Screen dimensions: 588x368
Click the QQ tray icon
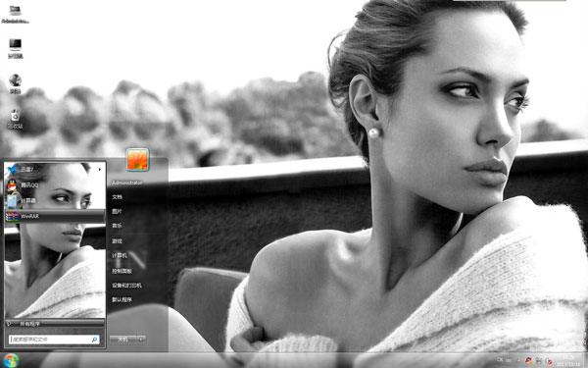tap(529, 360)
